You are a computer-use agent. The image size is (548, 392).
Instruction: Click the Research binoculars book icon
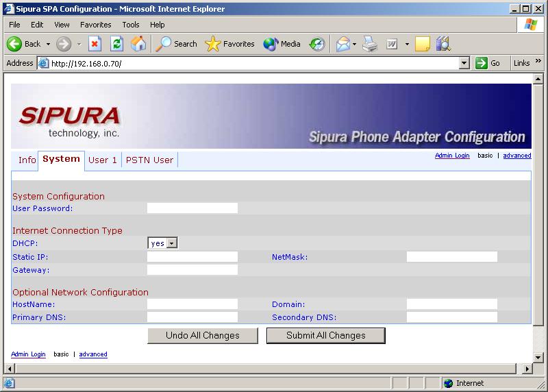pyautogui.click(x=443, y=44)
